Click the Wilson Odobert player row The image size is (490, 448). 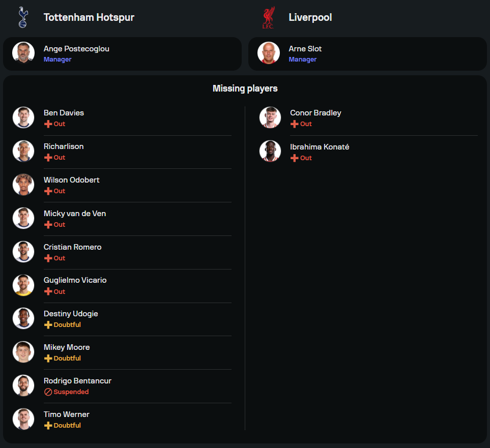coord(122,185)
